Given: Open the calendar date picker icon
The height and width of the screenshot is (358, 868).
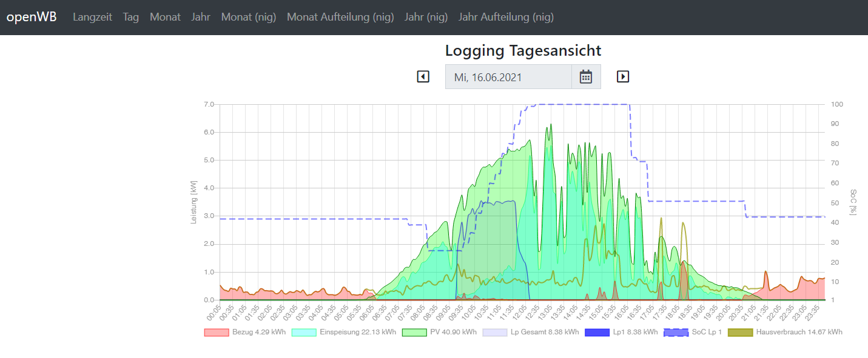Looking at the screenshot, I should coord(586,77).
